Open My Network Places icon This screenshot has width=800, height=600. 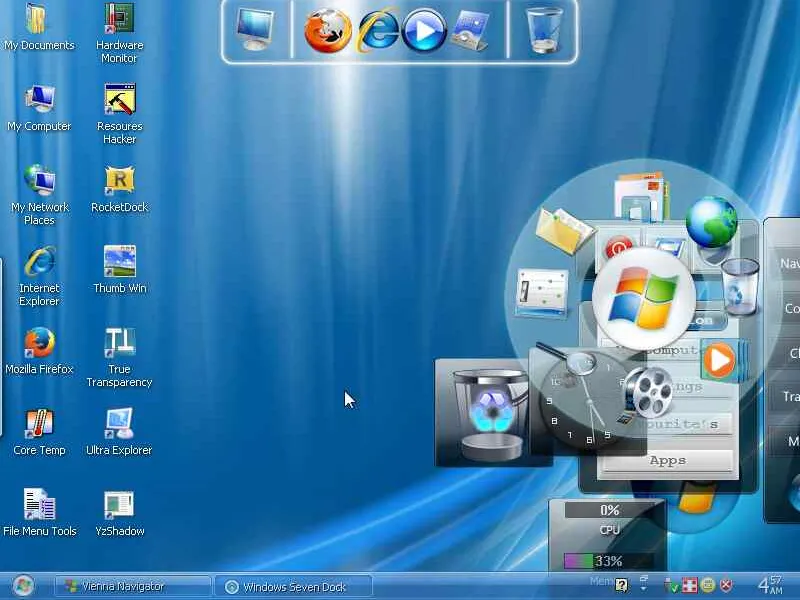(x=39, y=195)
